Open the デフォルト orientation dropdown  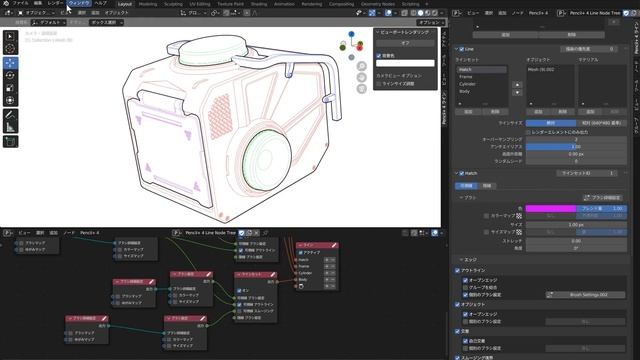coord(49,22)
